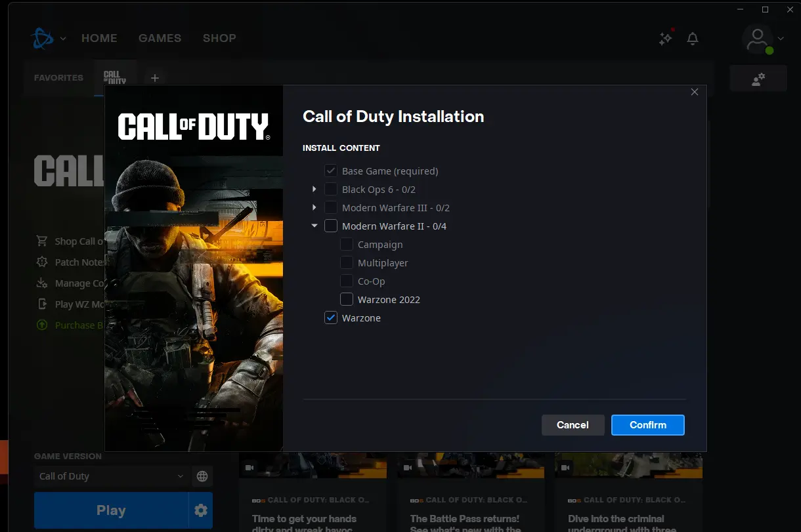Click the user profile avatar

pyautogui.click(x=758, y=38)
